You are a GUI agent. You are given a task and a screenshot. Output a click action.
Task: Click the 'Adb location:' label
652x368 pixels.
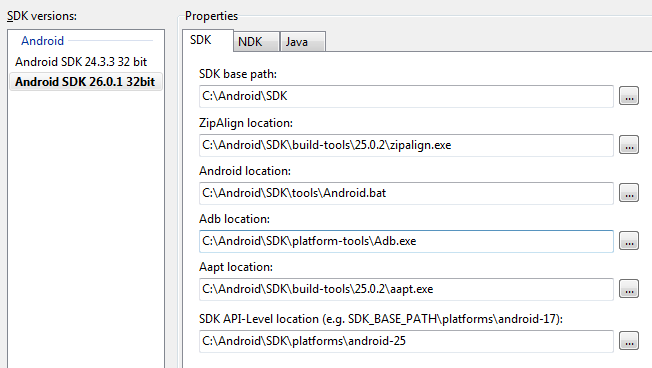[235, 219]
